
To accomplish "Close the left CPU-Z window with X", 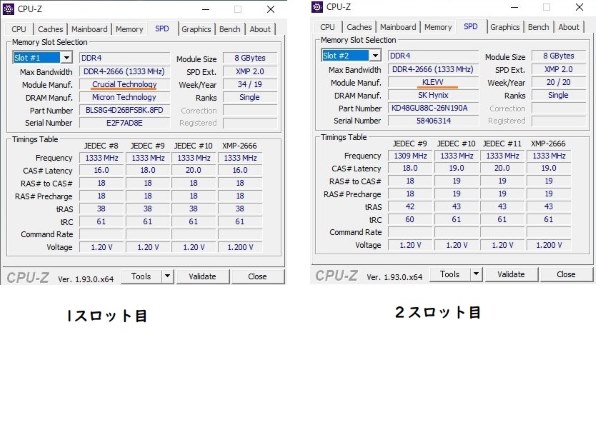I will point(271,10).
